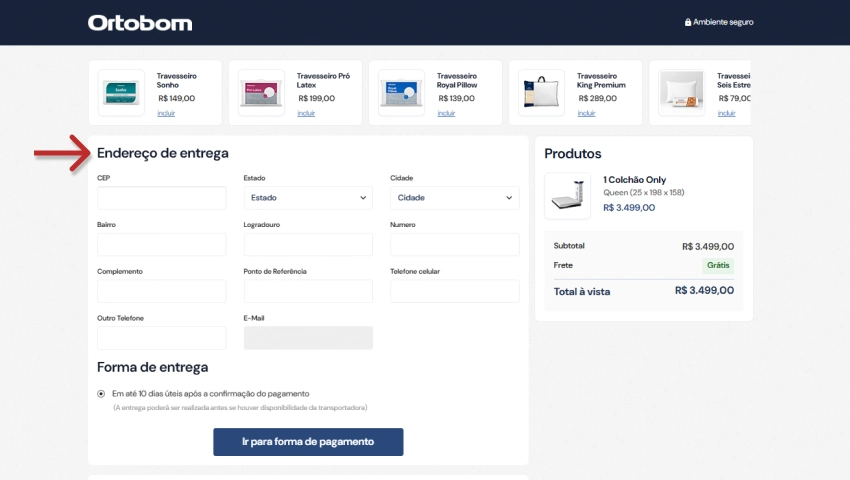Add Travesseiro King Premium via incluir link
Screen dimensions: 850x480
586,113
